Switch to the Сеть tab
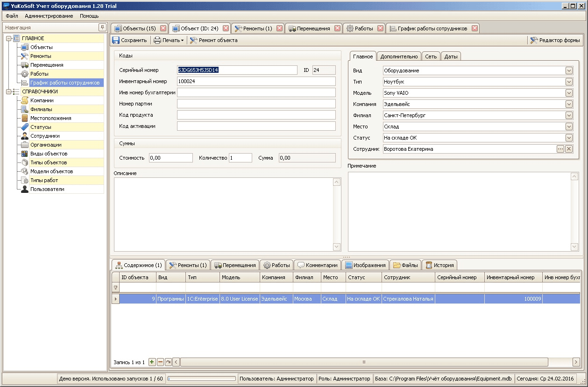 [431, 56]
